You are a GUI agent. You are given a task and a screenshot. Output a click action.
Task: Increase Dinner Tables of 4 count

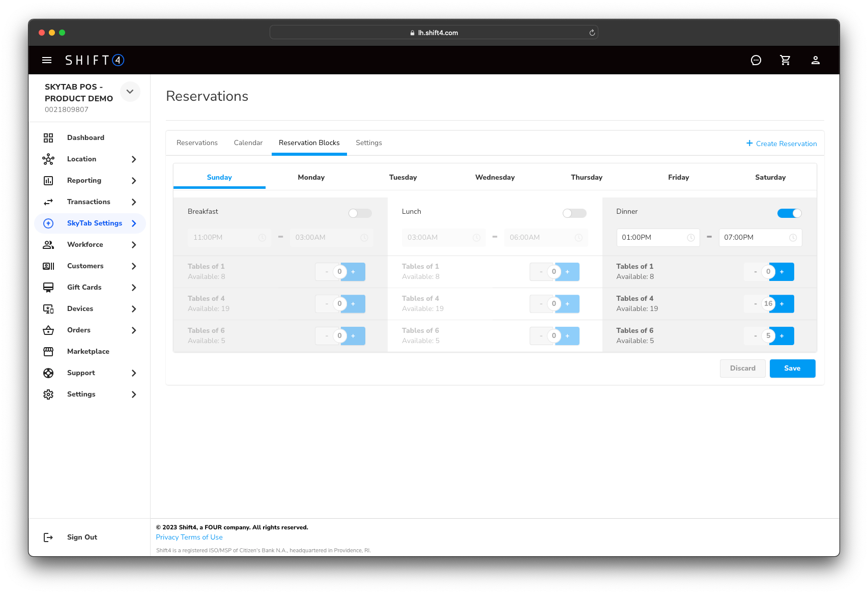[783, 304]
